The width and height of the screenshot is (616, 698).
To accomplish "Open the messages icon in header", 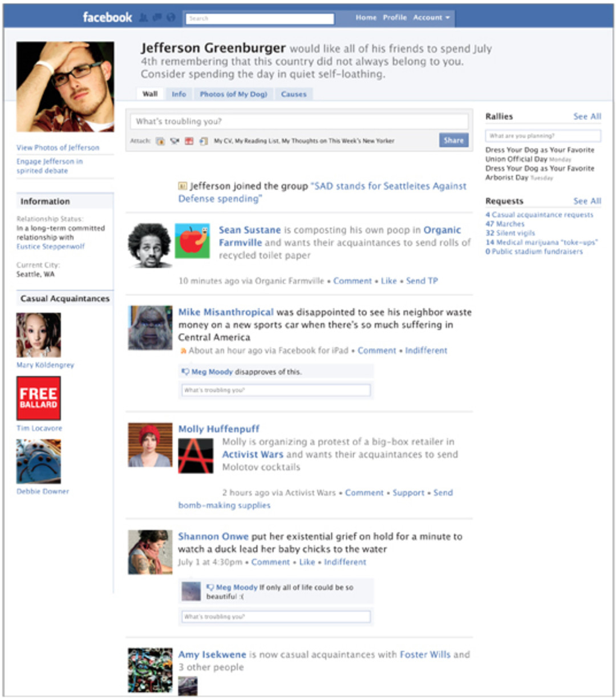I will [x=157, y=18].
